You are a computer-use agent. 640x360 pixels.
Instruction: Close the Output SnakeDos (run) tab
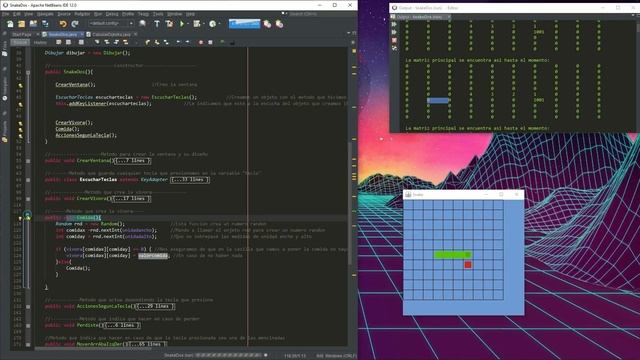click(449, 17)
